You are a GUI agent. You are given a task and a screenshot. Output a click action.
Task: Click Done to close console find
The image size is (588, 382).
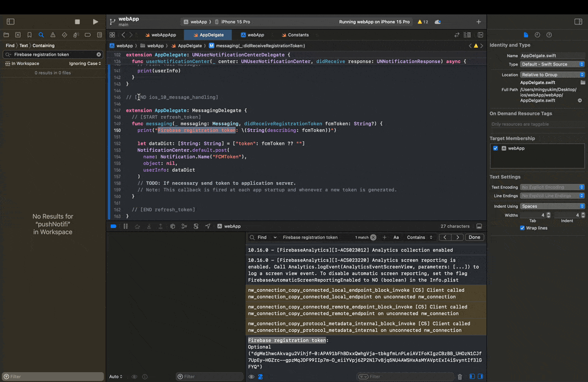(x=474, y=237)
